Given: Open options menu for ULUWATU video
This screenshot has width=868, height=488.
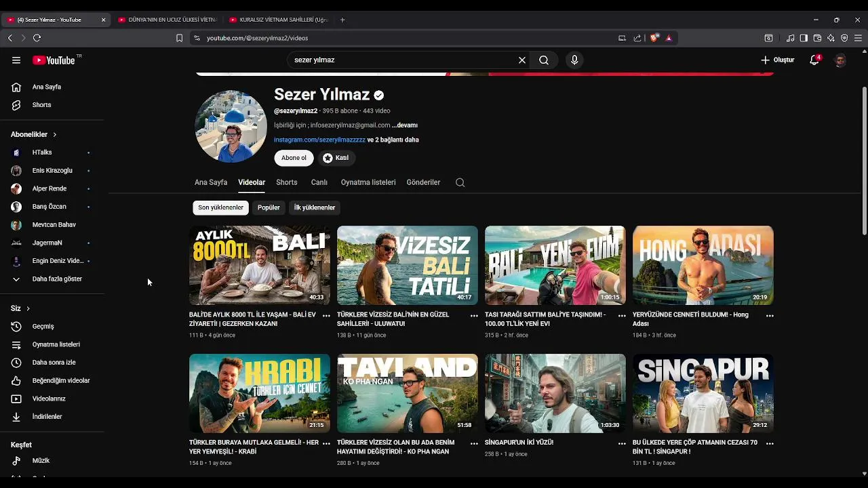Looking at the screenshot, I should click(474, 316).
